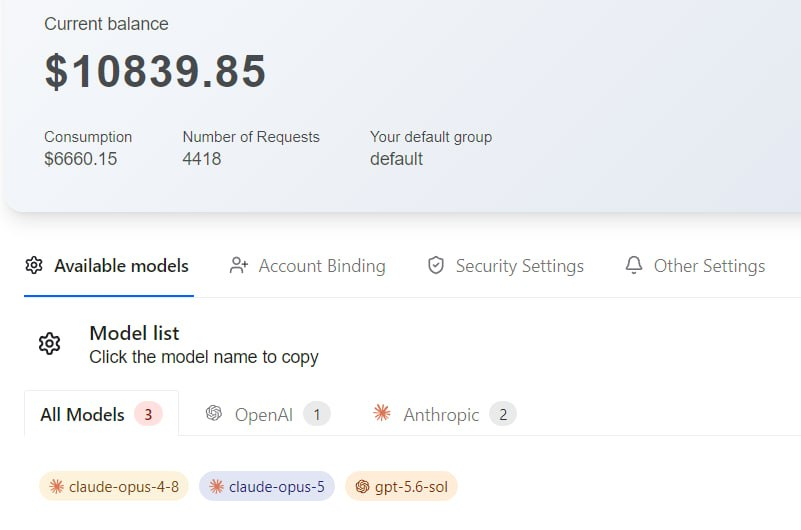Click the bell icon beside Other Settings

click(633, 266)
